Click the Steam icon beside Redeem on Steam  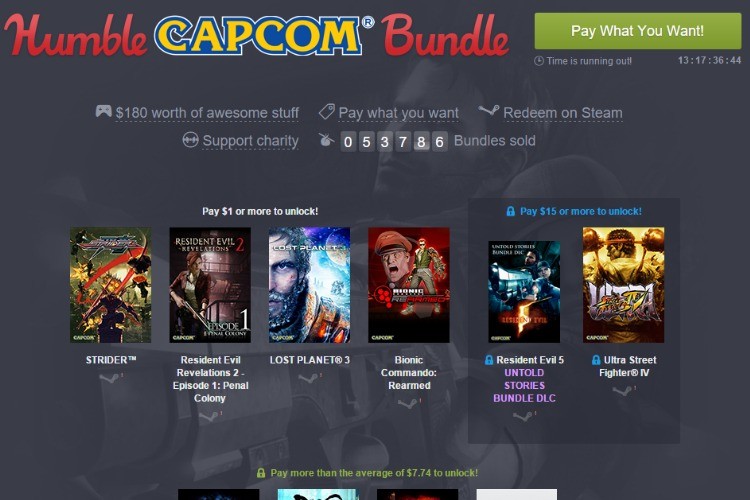pyautogui.click(x=488, y=111)
